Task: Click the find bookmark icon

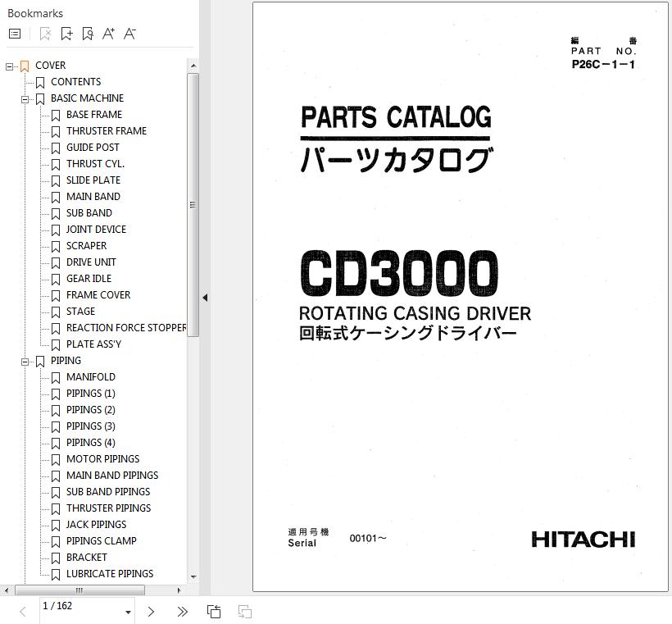Action: coord(88,34)
